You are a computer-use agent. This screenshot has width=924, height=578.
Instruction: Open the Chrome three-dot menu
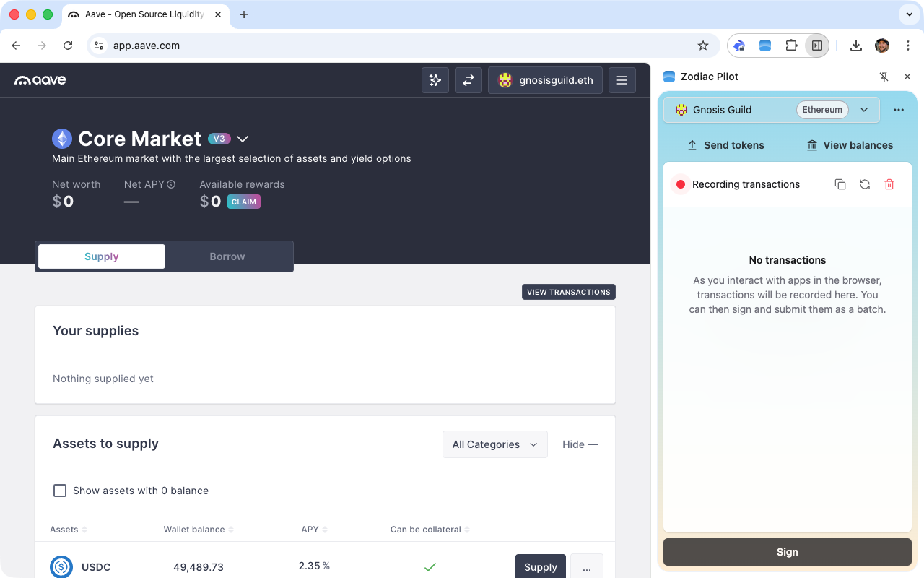point(907,46)
